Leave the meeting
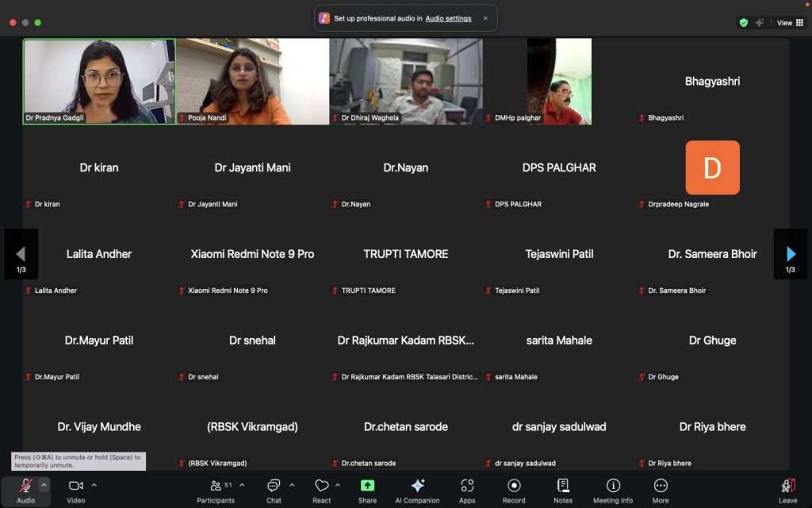The image size is (812, 508). 787,491
